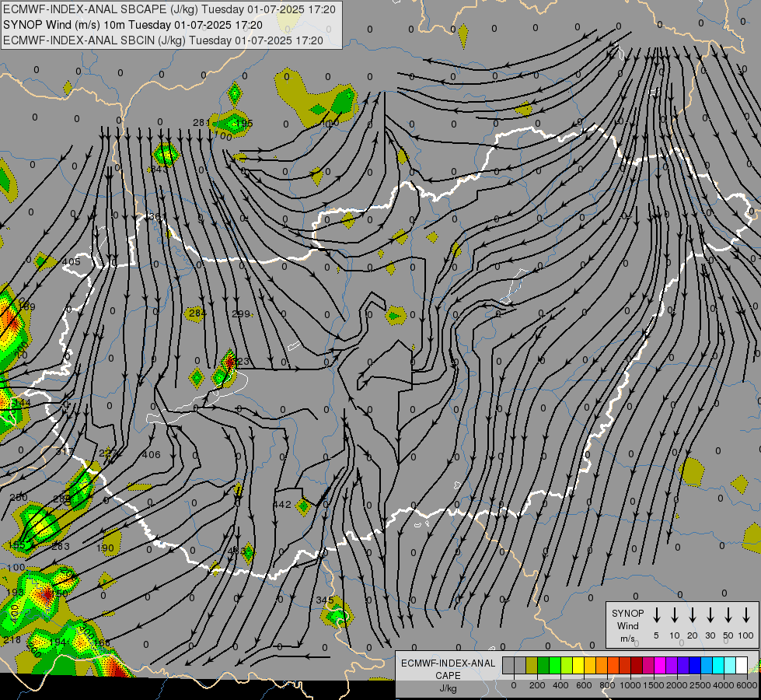This screenshot has height=700, width=761.
Task: Click the SYNOP Wind 10m title line
Action: [133, 25]
